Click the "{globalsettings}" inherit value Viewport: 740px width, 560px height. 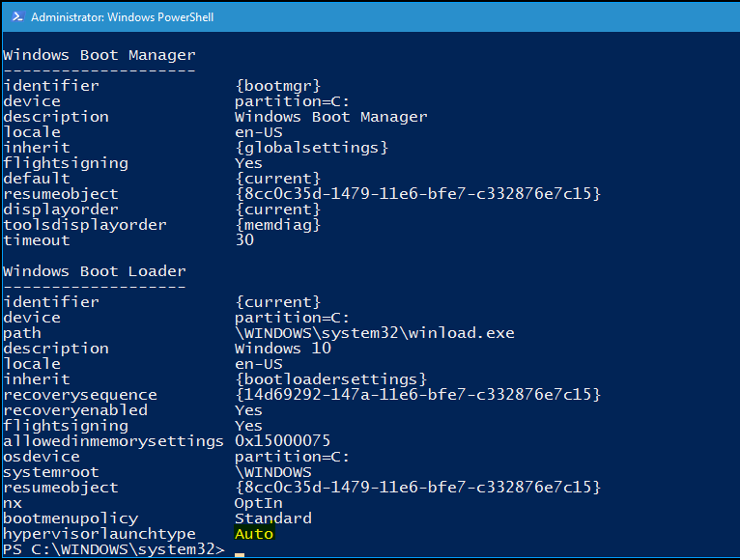[x=311, y=148]
